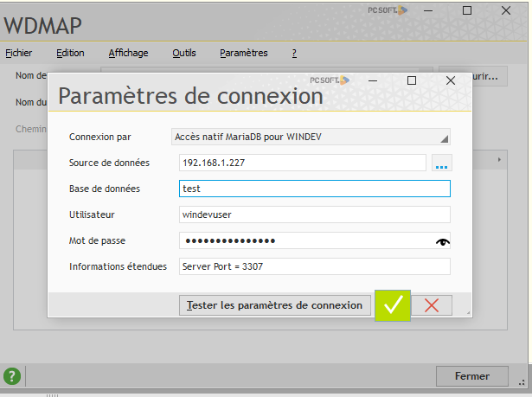Open the Fichier menu
This screenshot has height=397, width=532.
19,53
